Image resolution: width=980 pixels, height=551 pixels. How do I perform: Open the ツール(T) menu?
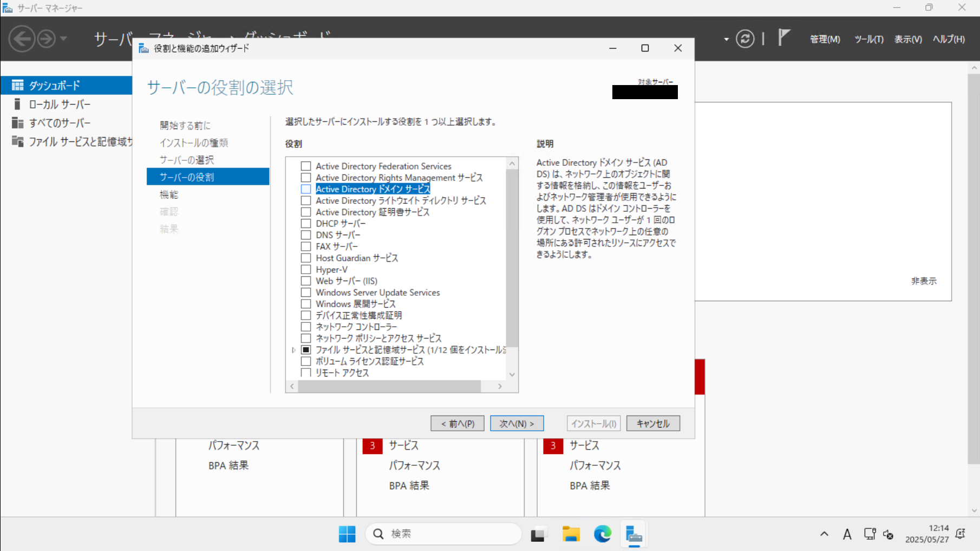(x=868, y=39)
